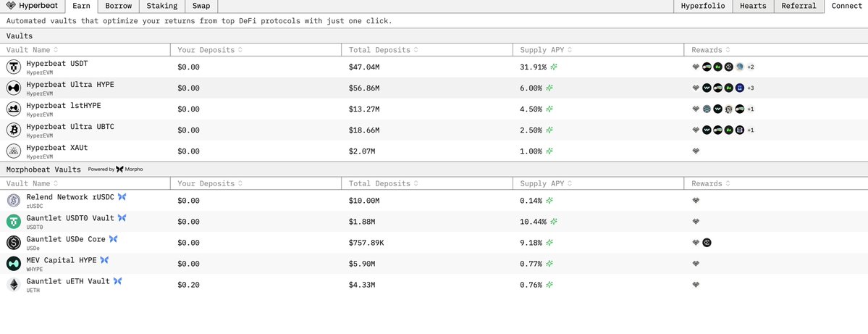Screen dimensions: 868x334
Task: Open the Earn tab
Action: [81, 6]
